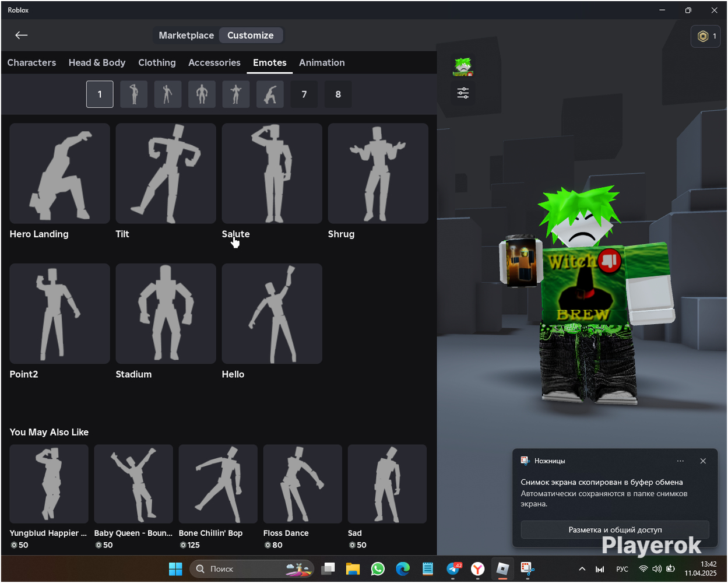The width and height of the screenshot is (728, 583).
Task: Choose the Salute emote thumbnail
Action: click(272, 173)
